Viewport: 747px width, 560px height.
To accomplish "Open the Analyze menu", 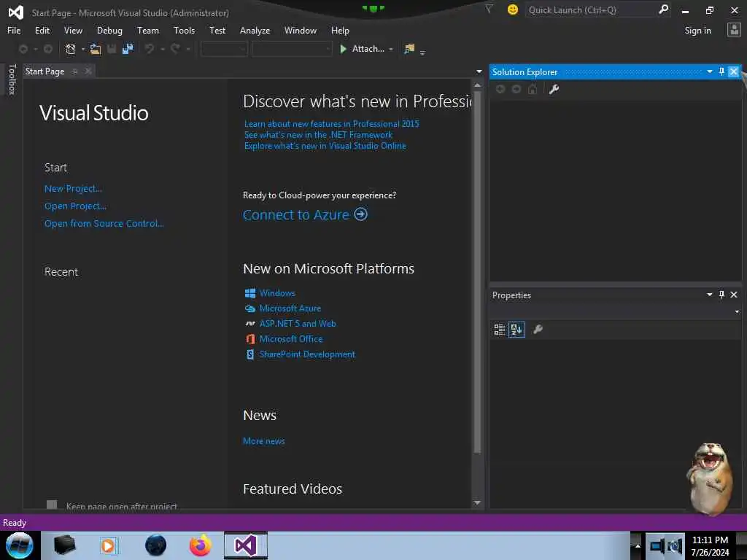I will [255, 31].
